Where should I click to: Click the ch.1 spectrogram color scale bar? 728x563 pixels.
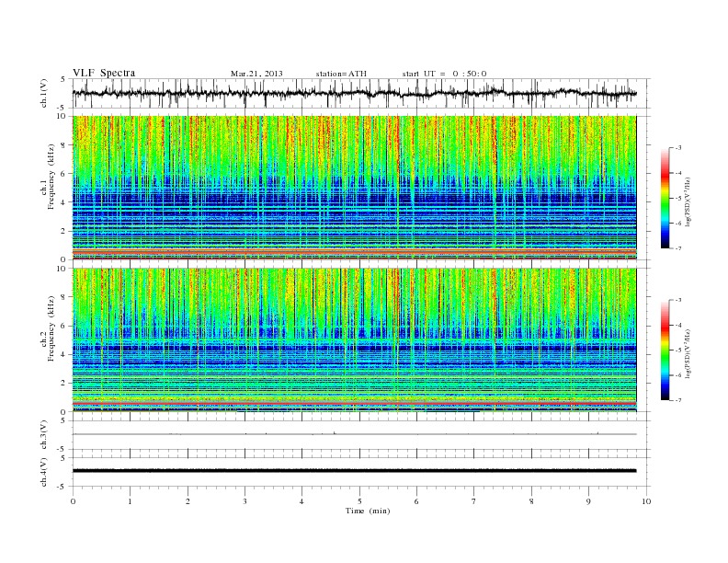tap(665, 198)
